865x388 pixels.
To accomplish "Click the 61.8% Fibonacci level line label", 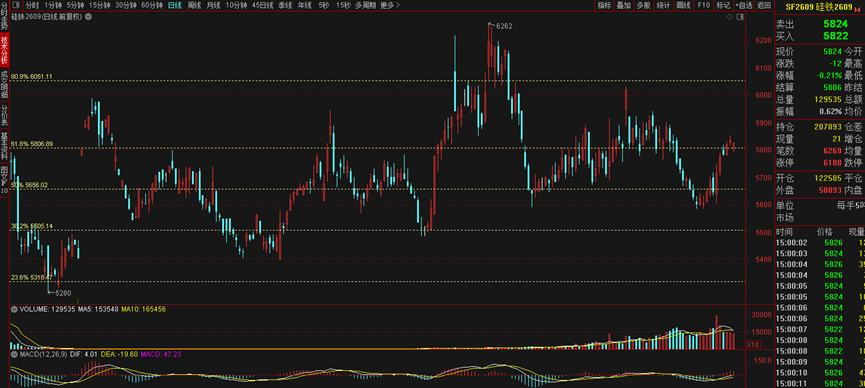I will [32, 143].
